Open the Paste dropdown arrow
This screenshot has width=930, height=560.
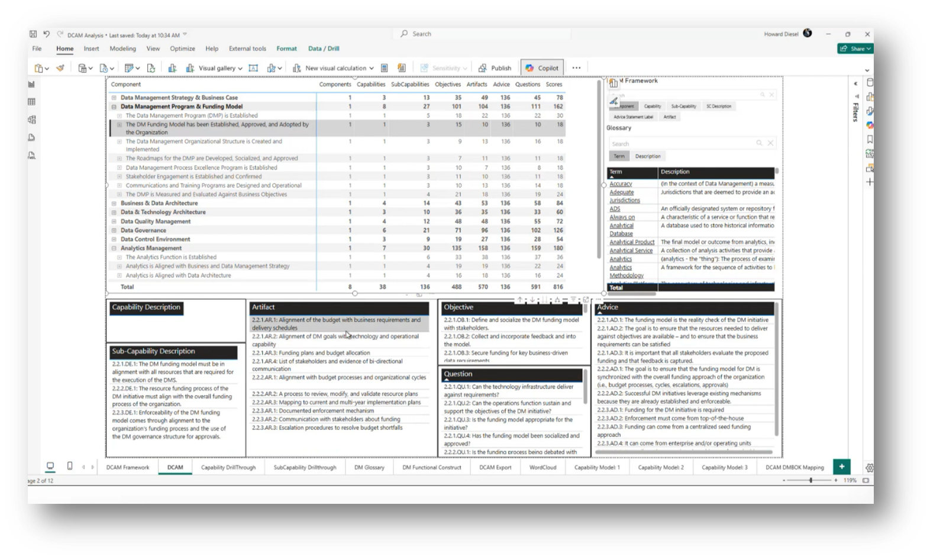47,69
